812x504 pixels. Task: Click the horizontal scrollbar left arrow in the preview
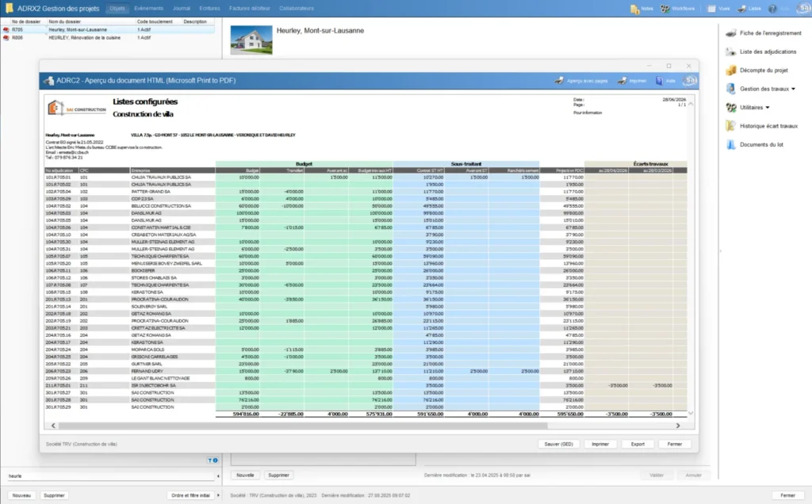point(53,426)
